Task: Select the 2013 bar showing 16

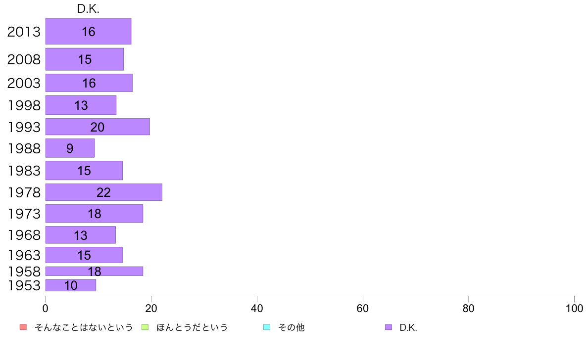Action: [89, 31]
